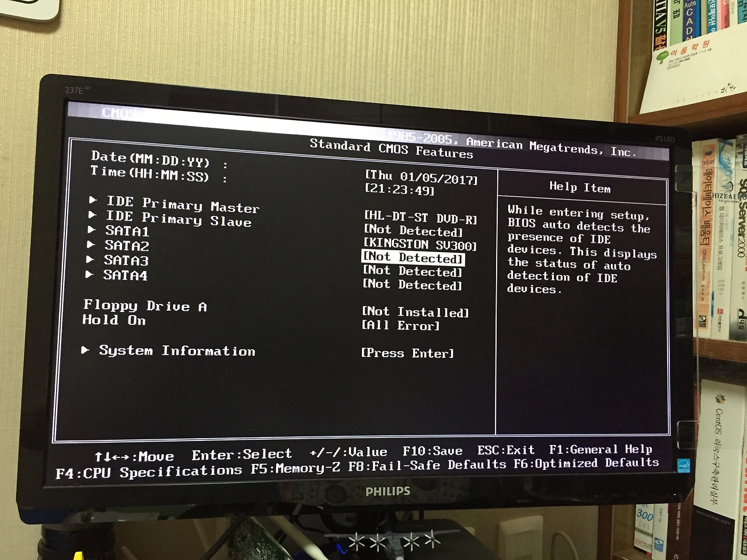Expand the System Information arrow
Image resolution: width=747 pixels, height=560 pixels.
(x=85, y=349)
